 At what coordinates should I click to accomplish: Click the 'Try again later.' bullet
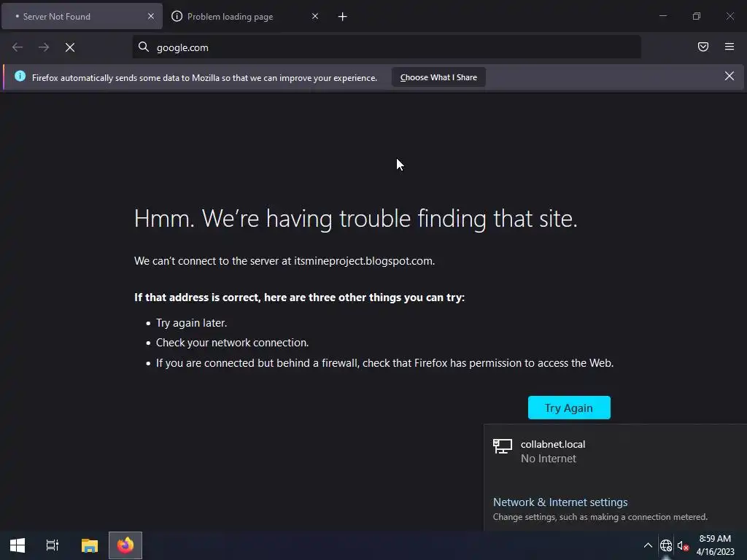pos(192,323)
